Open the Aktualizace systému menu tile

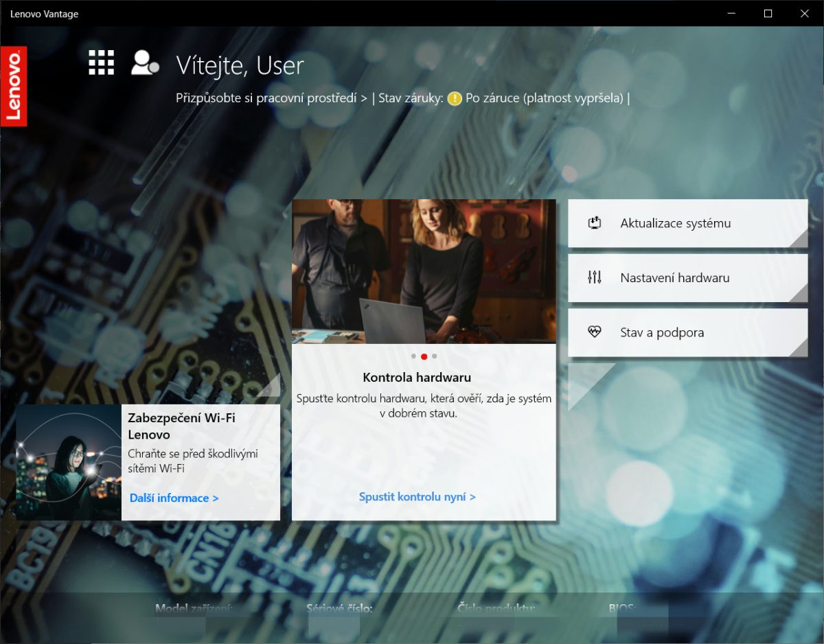687,223
